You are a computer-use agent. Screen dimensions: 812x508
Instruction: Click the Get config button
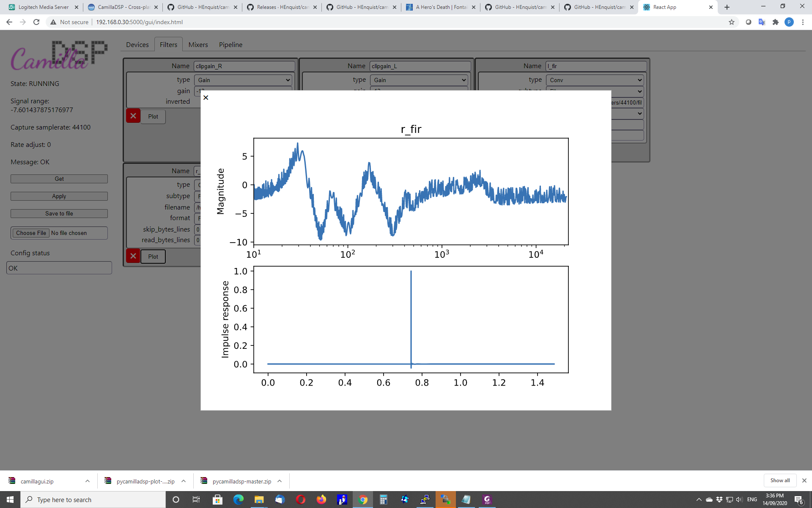coord(59,179)
